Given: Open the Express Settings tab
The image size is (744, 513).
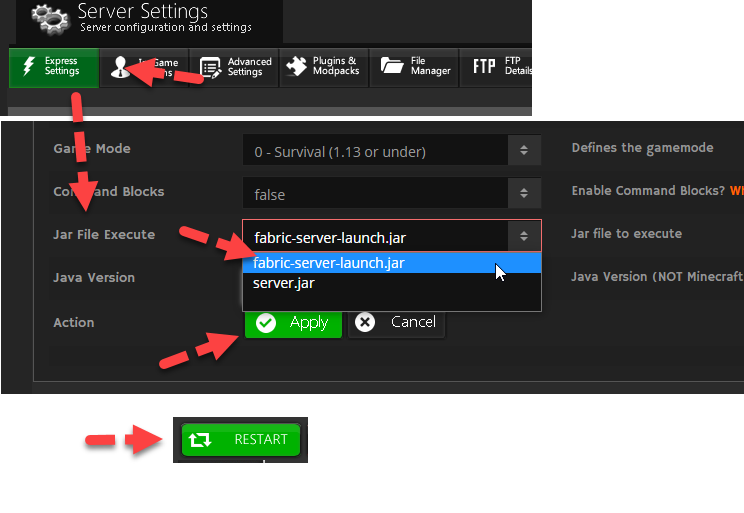Looking at the screenshot, I should (x=54, y=67).
